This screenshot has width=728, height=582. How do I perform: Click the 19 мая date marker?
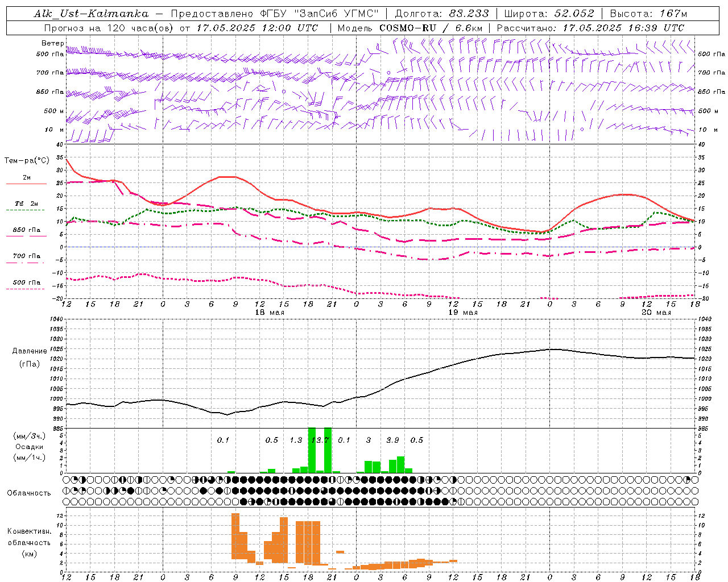(x=463, y=313)
